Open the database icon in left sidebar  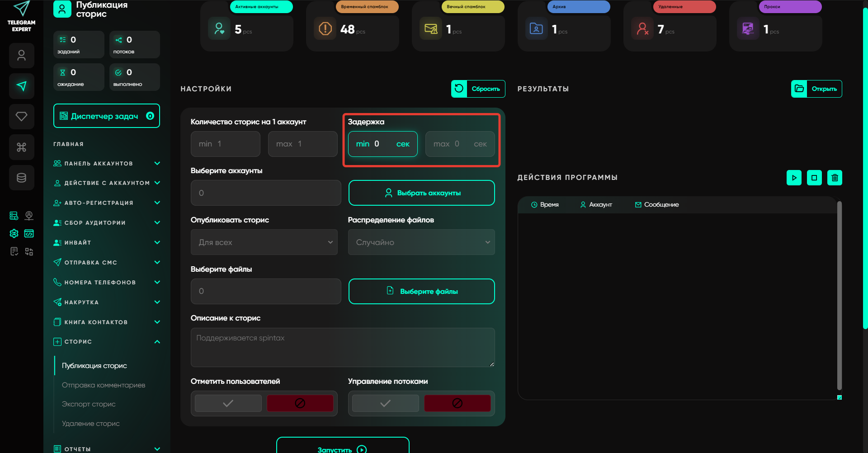[21, 178]
